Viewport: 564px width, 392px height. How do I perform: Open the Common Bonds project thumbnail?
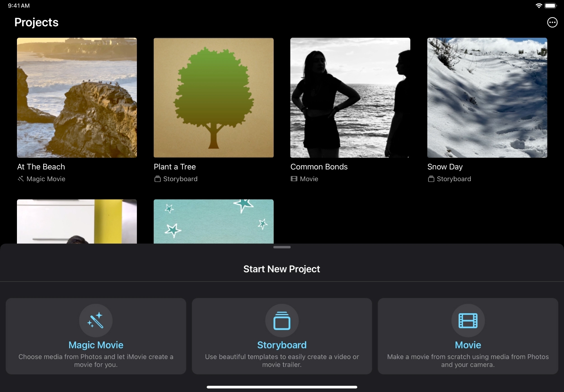[x=350, y=98]
